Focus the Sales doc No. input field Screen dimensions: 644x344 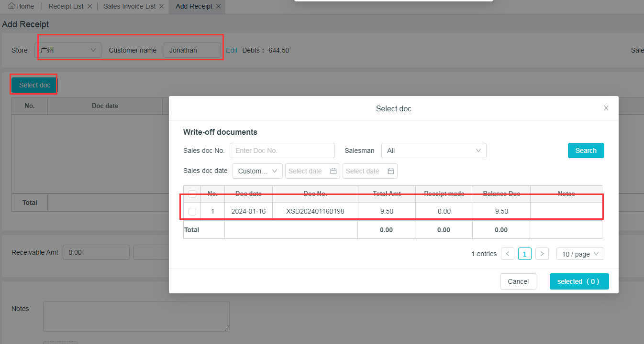pos(282,150)
